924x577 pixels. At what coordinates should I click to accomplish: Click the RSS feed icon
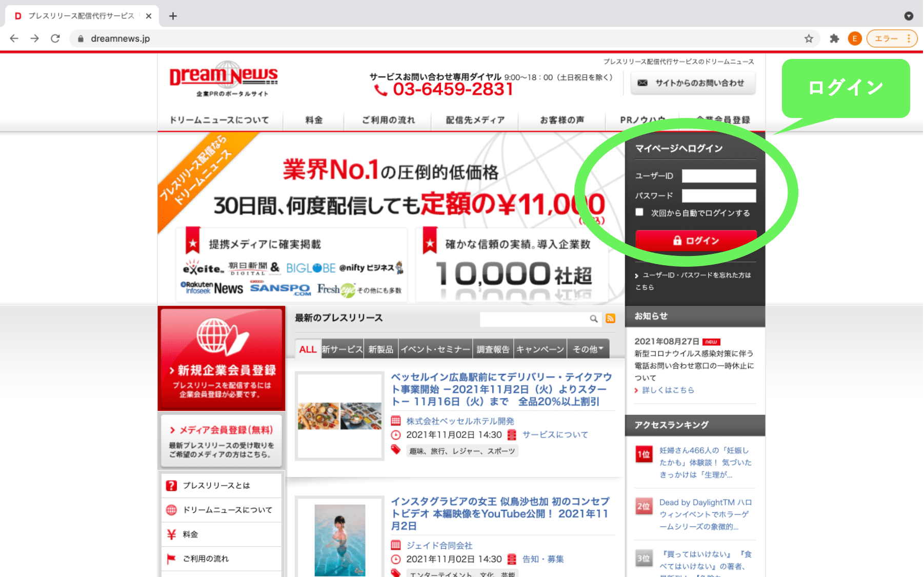[x=610, y=319]
